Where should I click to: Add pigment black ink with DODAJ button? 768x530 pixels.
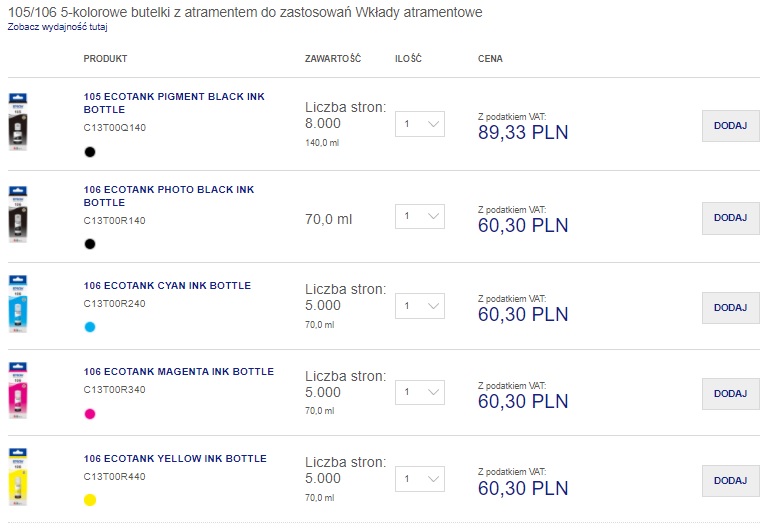(730, 125)
